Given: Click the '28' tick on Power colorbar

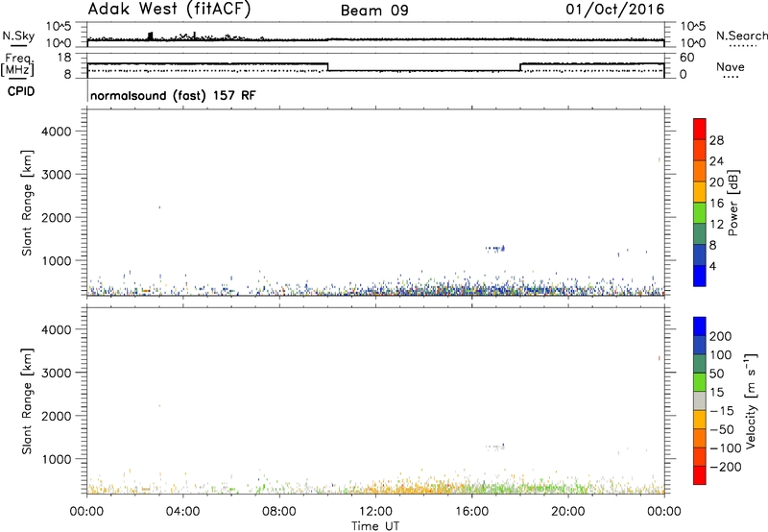Looking at the screenshot, I should click(716, 140).
